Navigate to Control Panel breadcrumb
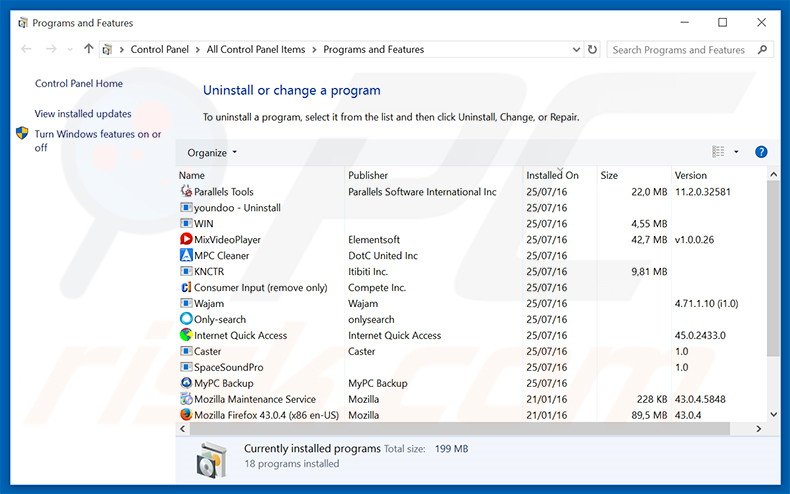 point(159,49)
